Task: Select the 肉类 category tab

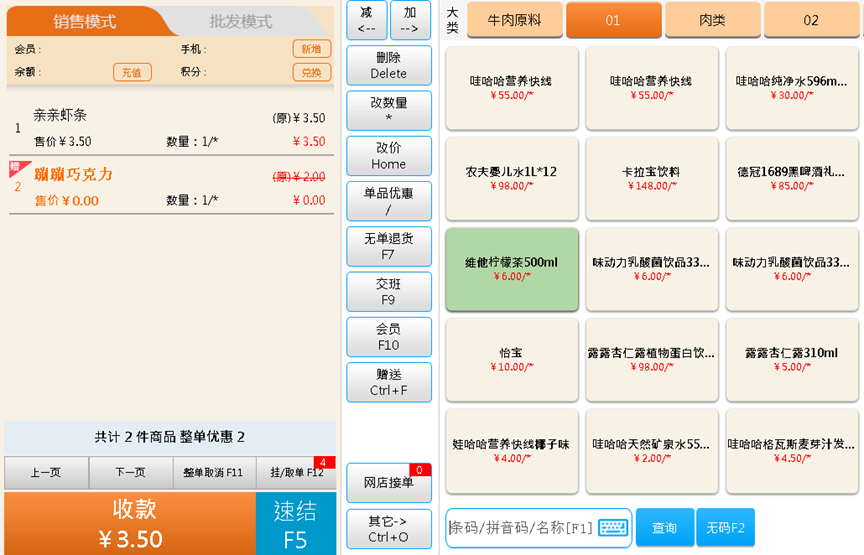Action: [x=712, y=20]
